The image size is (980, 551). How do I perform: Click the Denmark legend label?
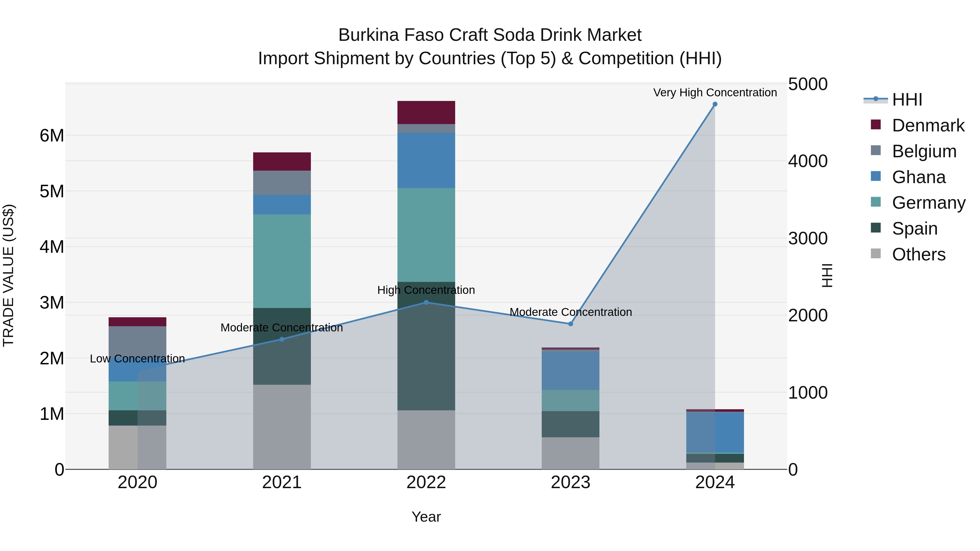point(928,125)
